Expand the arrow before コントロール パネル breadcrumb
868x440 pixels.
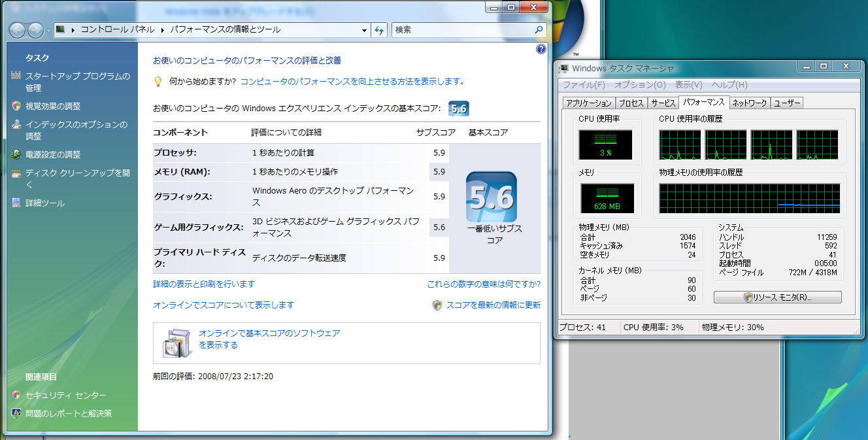click(73, 30)
